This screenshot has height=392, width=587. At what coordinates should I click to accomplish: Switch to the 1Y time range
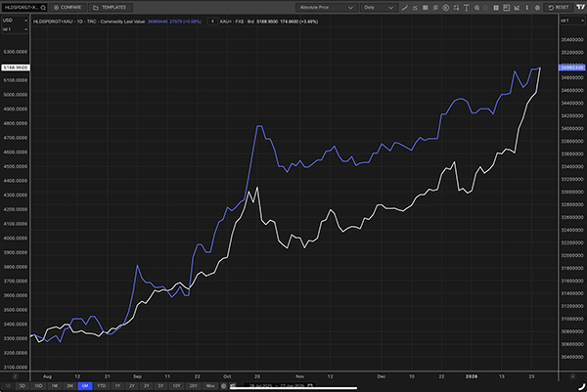[117, 387]
